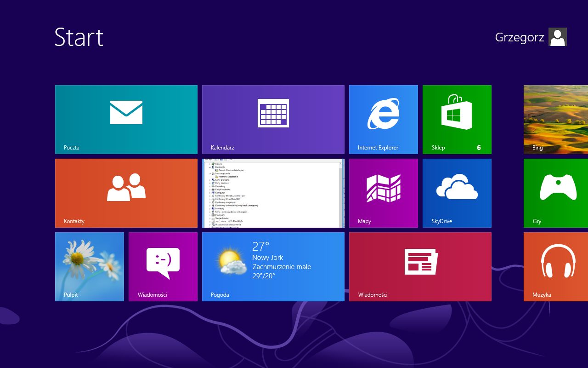588x368 pixels.
Task: Open the live tile showing Device Manager screenshot
Action: 273,193
